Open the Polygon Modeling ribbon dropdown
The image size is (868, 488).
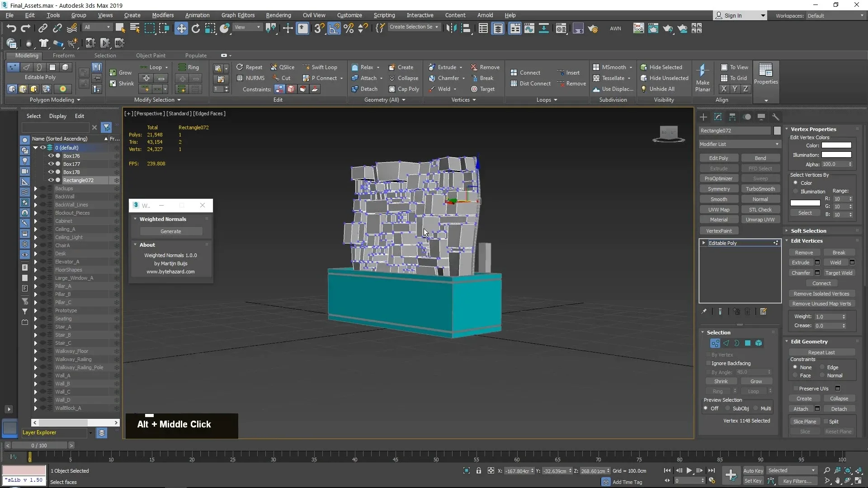[x=55, y=100]
